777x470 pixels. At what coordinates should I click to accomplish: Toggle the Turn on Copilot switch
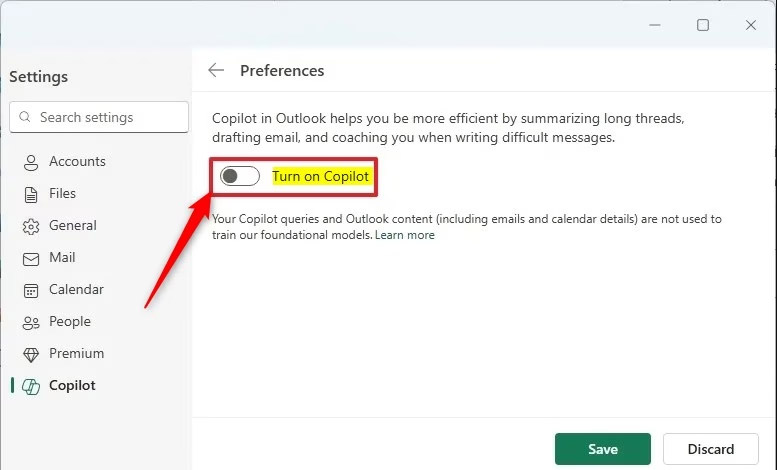pyautogui.click(x=240, y=176)
